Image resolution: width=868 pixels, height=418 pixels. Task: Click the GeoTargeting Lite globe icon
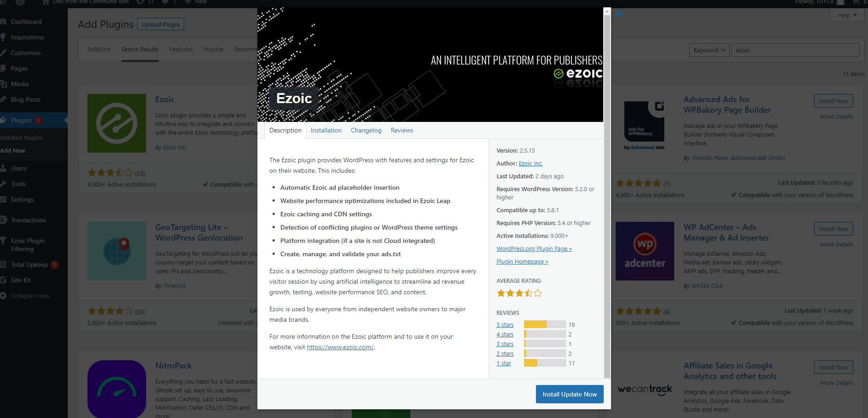[x=116, y=251]
